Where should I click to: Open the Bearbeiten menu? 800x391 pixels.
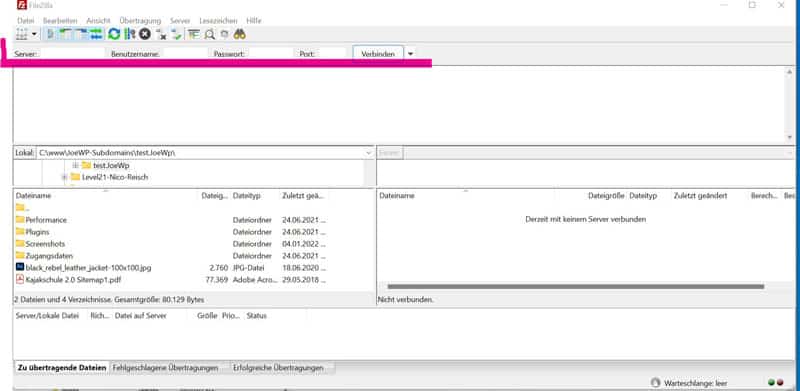coord(60,21)
